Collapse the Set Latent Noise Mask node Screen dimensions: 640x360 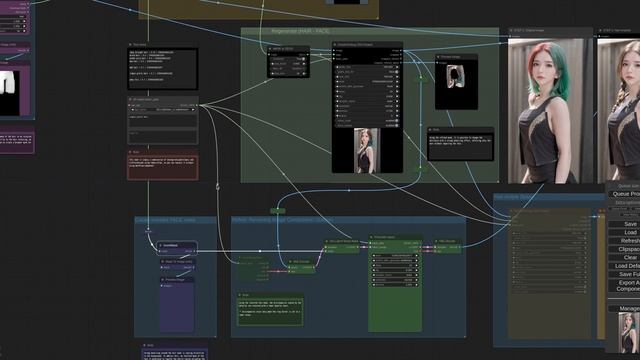[x=327, y=241]
